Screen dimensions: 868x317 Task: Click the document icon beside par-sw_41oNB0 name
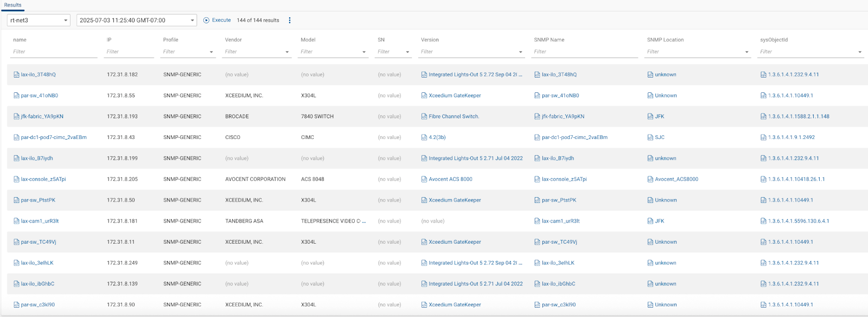tap(16, 96)
